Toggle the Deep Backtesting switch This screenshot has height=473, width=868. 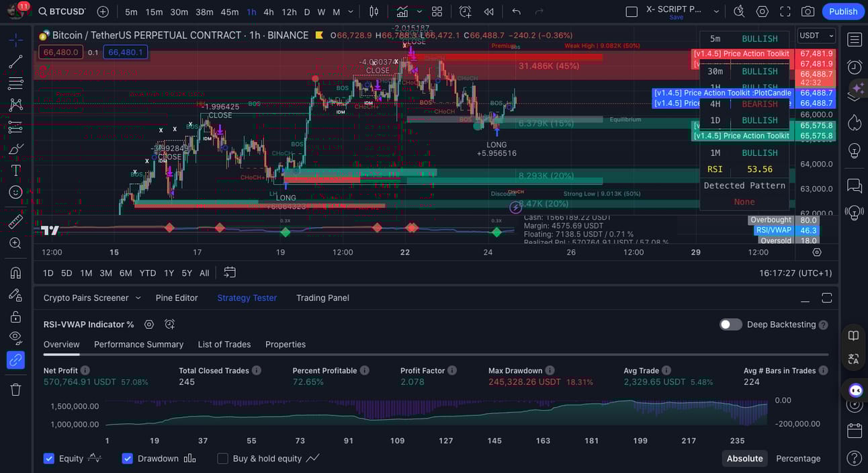pos(731,325)
